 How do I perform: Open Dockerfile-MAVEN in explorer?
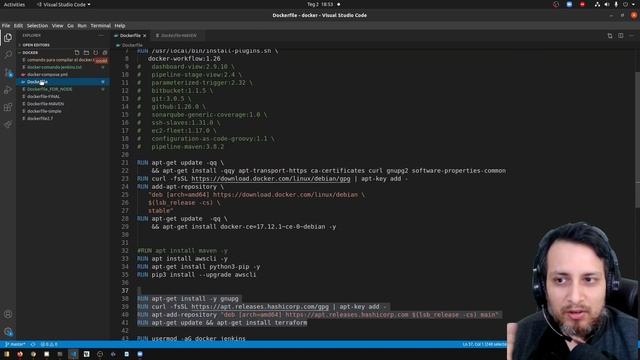pyautogui.click(x=45, y=104)
